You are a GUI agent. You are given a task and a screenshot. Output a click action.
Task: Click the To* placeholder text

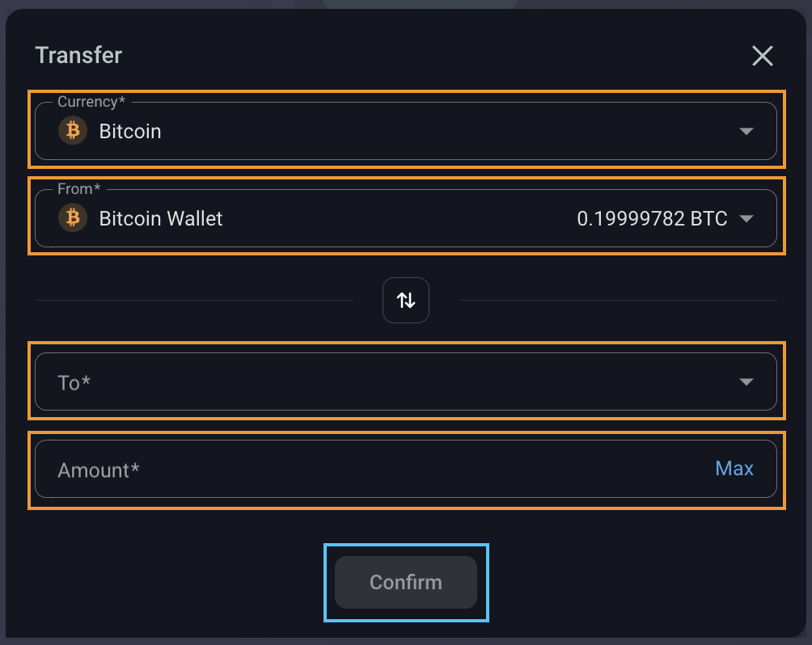point(74,383)
